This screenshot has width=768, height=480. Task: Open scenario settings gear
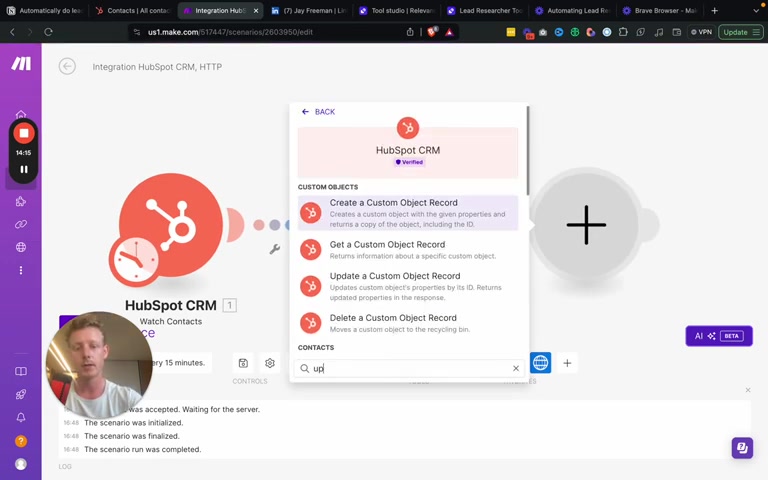pos(269,363)
